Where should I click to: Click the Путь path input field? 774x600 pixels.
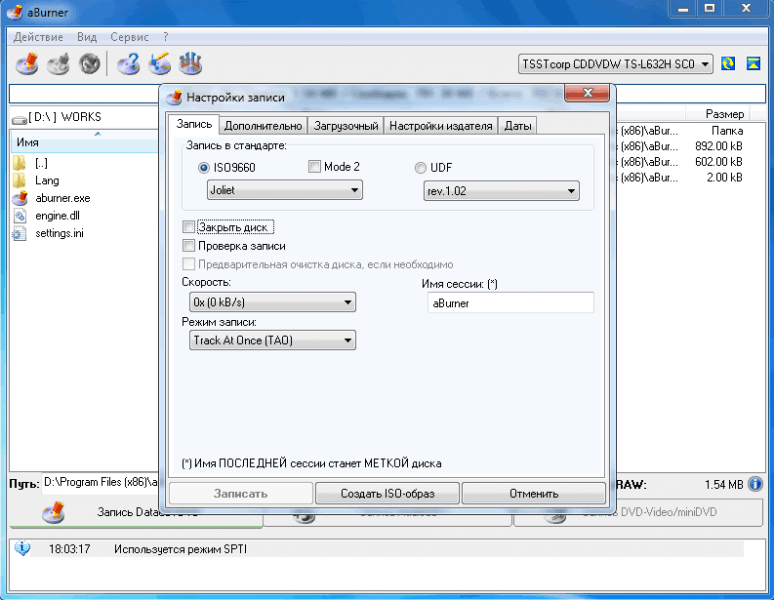101,483
